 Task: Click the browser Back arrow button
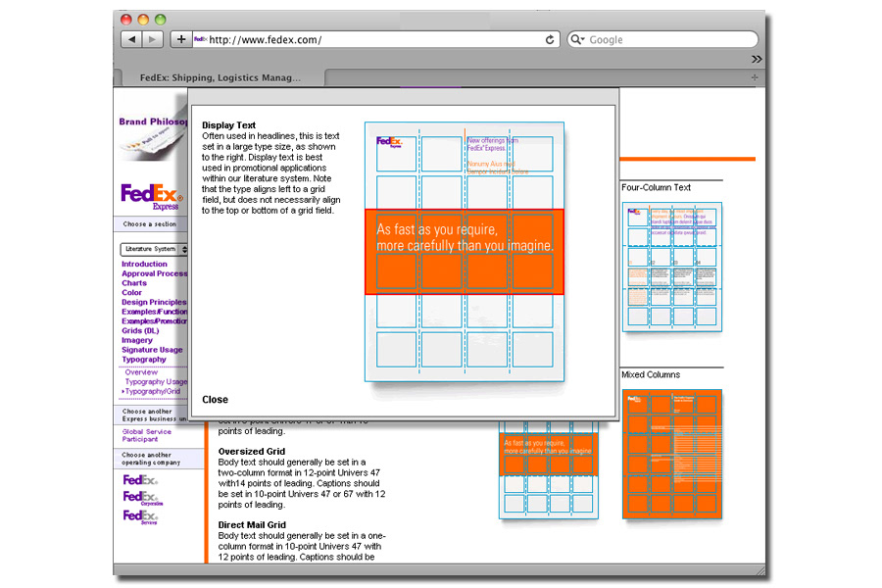click(131, 39)
